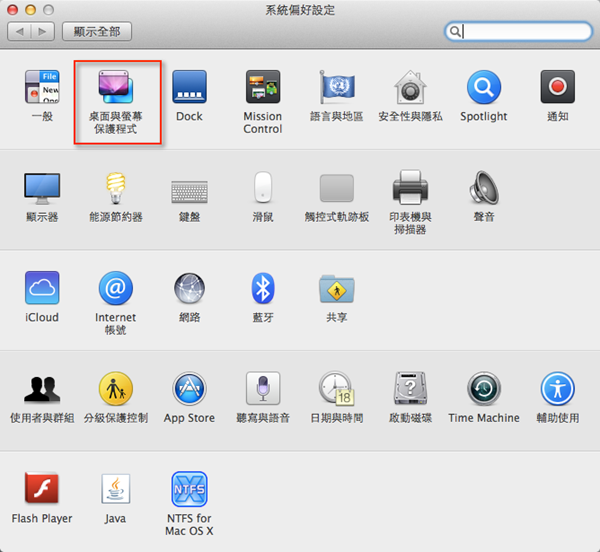The height and width of the screenshot is (552, 600).
Task: Close the 系統偏好設定 window
Action: pos(13,10)
